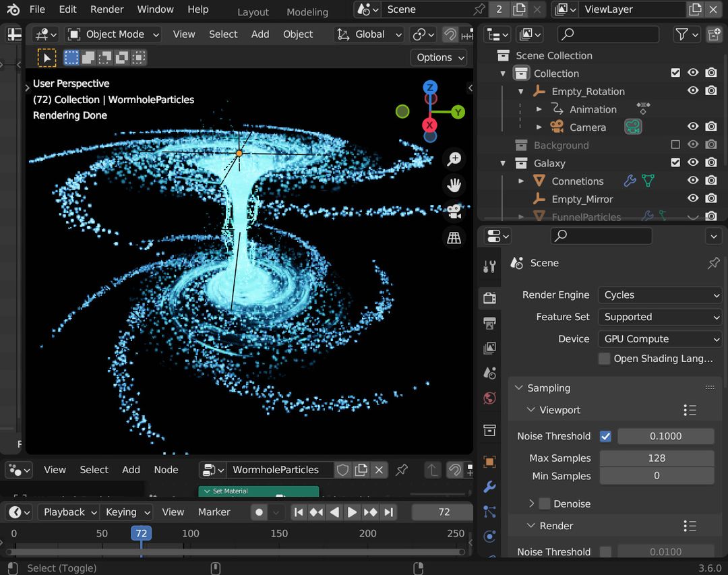Expand the Denoise subsection
Viewport: 728px width, 575px height.
coord(531,504)
